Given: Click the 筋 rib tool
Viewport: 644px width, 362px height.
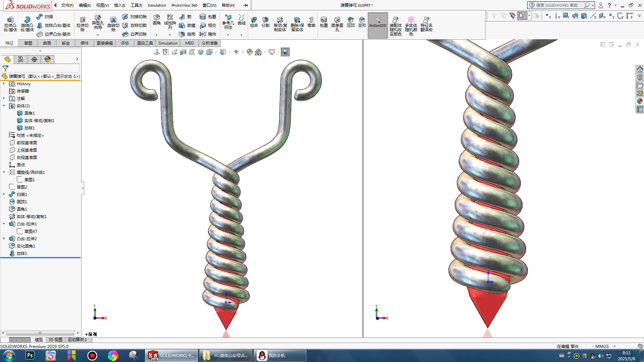Looking at the screenshot, I should 185,16.
